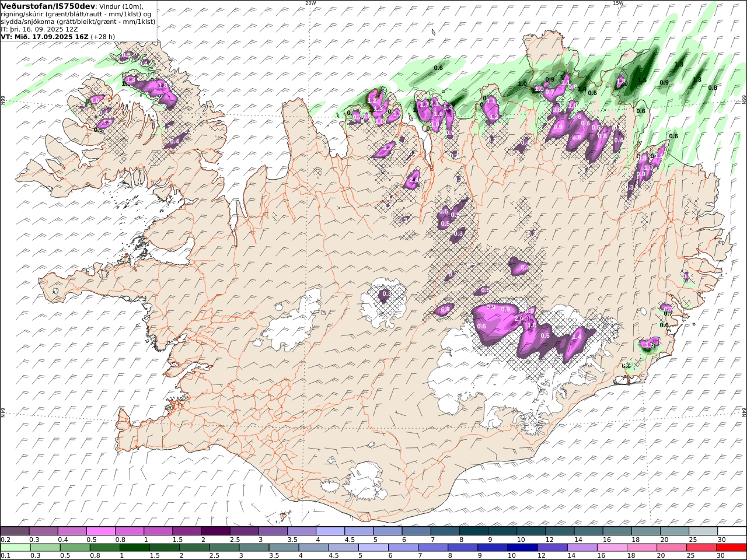
Task: Pick the bright pink upper swatch at 0.5
Action: click(x=101, y=531)
